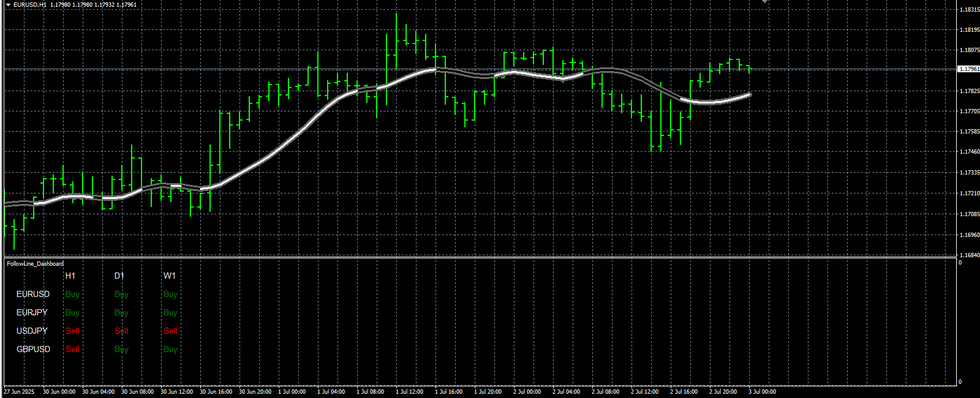The width and height of the screenshot is (980, 398).
Task: Click the GBPUSD row label in dashboard
Action: point(34,349)
